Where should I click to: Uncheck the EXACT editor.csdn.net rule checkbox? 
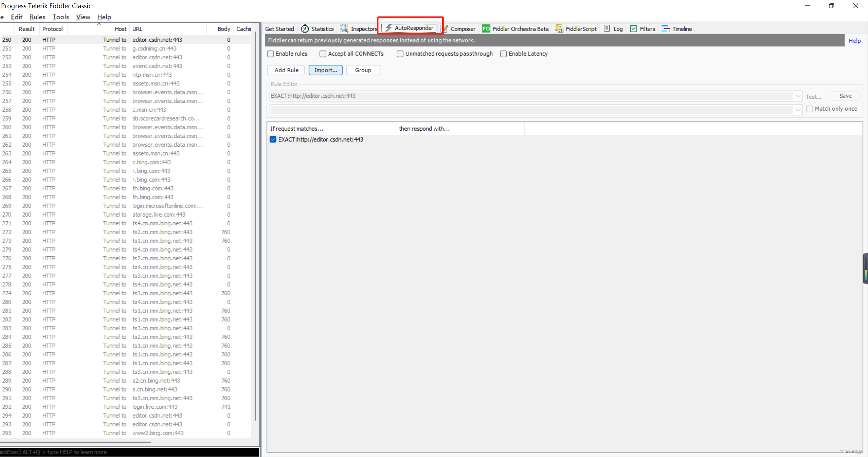click(273, 139)
